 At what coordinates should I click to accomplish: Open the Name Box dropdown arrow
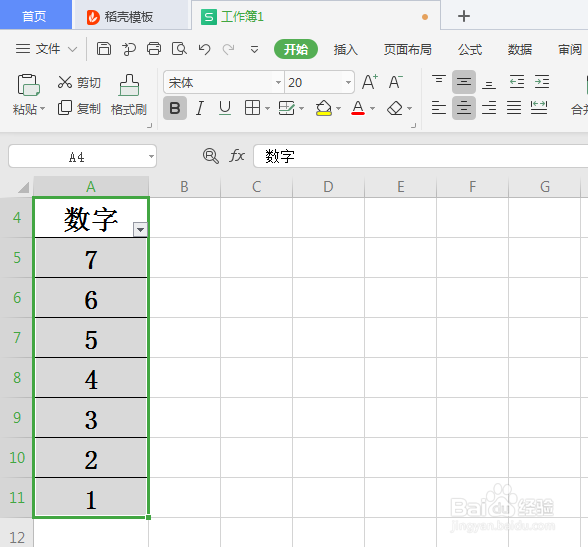pyautogui.click(x=151, y=156)
